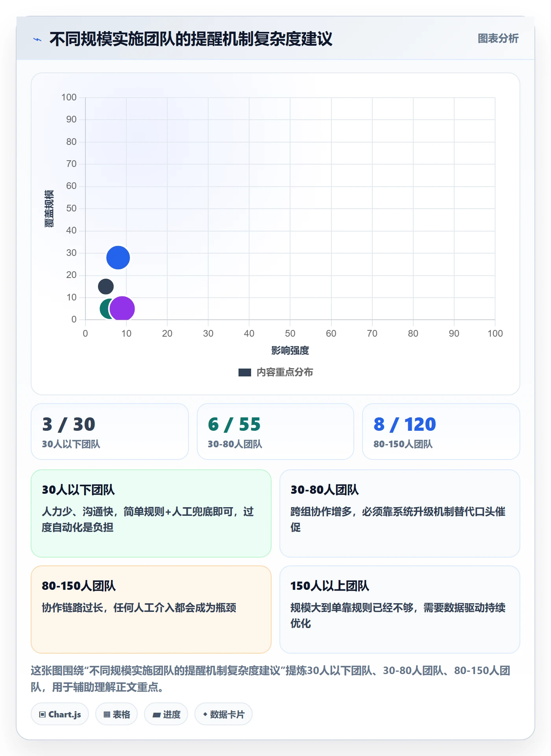Click the 图表分析 label in the header
The width and height of the screenshot is (551, 756).
498,39
